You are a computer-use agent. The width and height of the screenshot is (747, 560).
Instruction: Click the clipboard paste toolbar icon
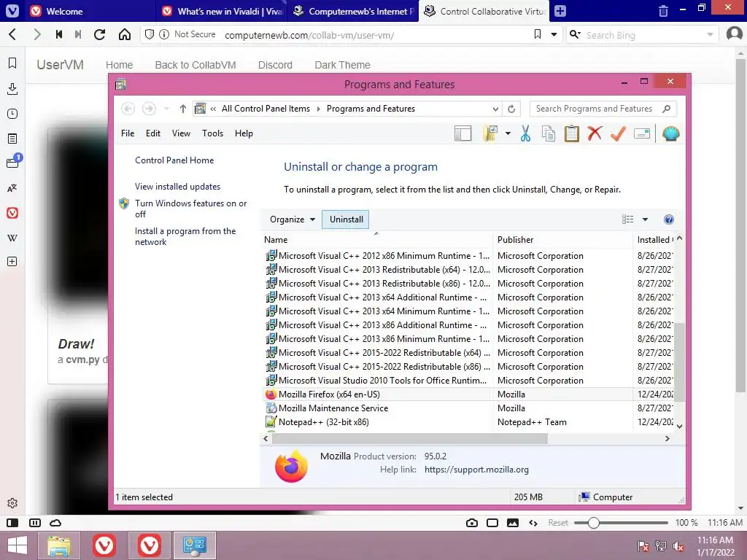point(572,134)
